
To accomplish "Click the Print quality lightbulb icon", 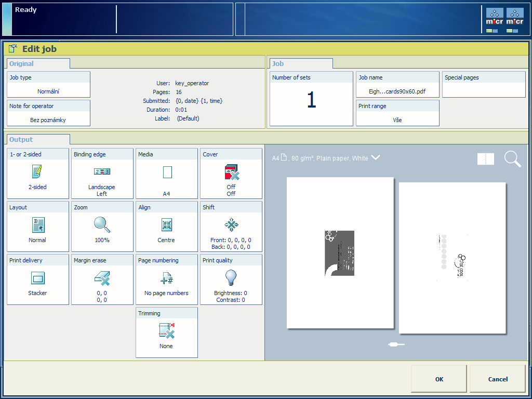I will tap(231, 277).
